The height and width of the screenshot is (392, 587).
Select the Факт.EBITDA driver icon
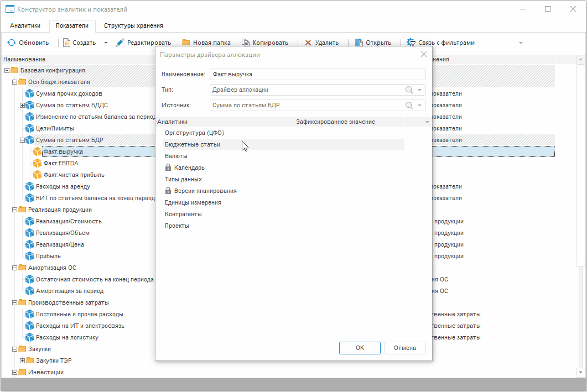point(38,163)
